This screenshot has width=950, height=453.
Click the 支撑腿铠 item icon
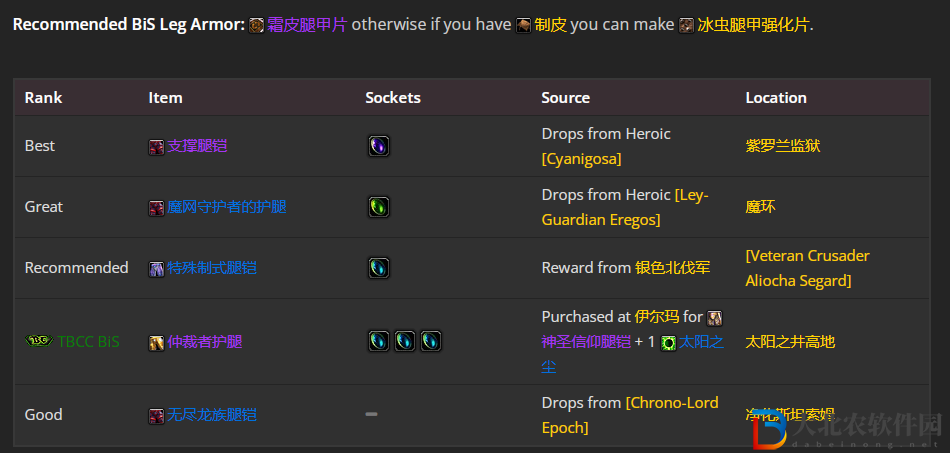click(x=156, y=147)
